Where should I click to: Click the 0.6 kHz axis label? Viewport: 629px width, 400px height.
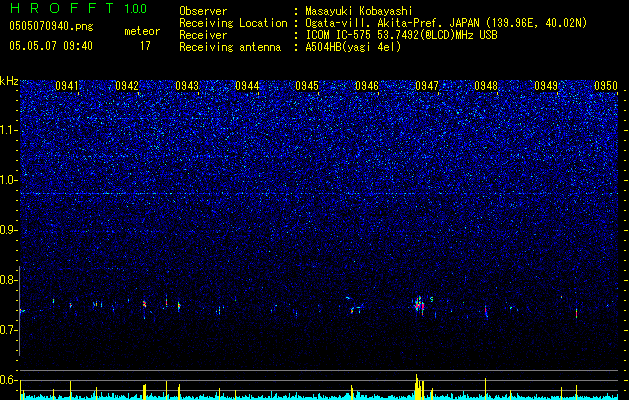pos(9,380)
